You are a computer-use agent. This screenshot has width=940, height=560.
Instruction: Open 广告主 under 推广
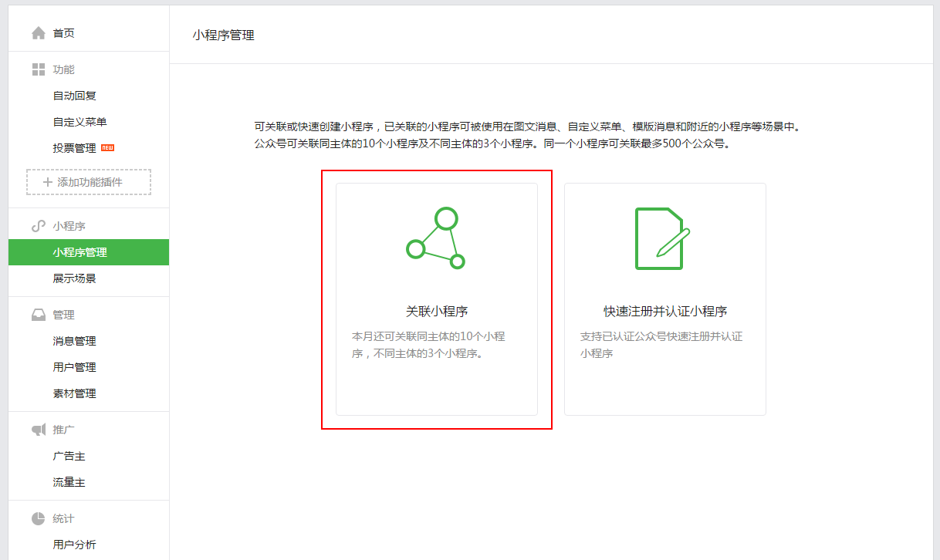click(x=69, y=456)
